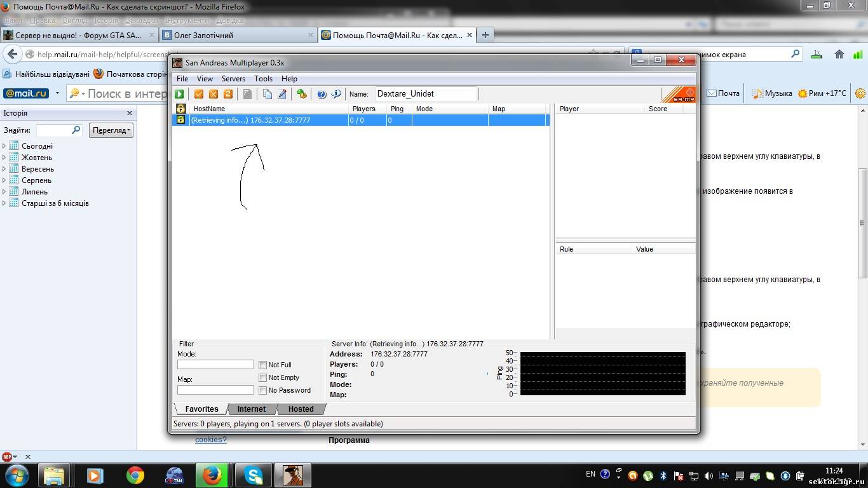Click the EN language indicator
This screenshot has height=488, width=868.
590,474
